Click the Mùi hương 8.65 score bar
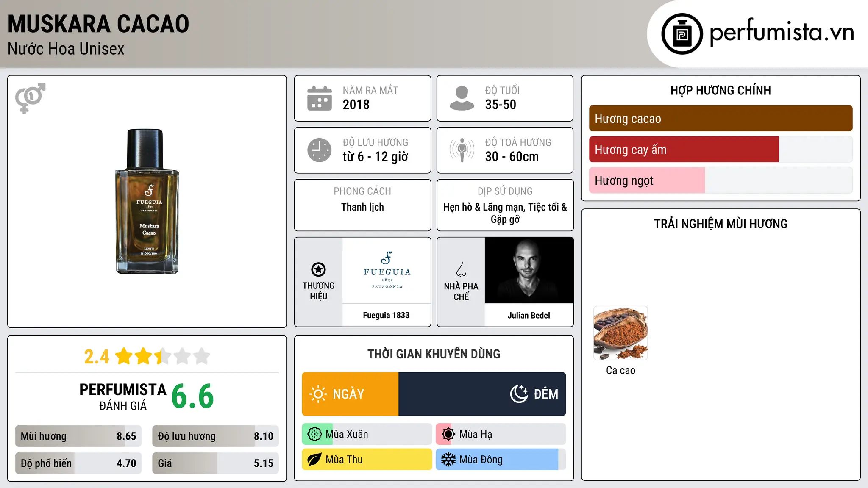 tap(78, 436)
